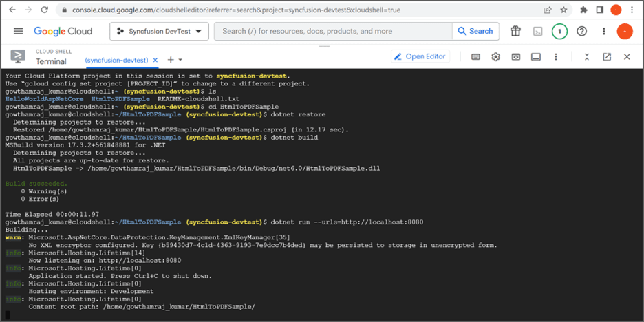
Task: Select the (syncfusion-devtest) terminal tab
Action: (116, 60)
